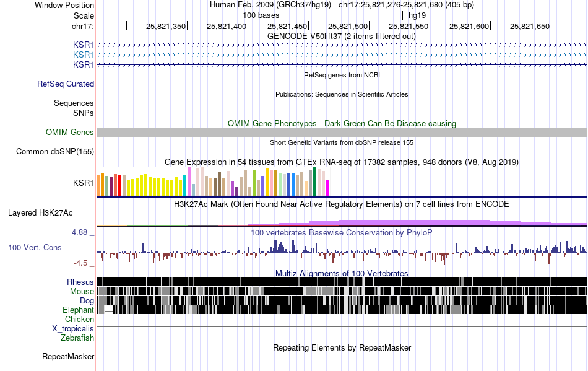Click the position range chr17:25,821,276-25,821,680
The height and width of the screenshot is (371, 588).
tap(391, 5)
